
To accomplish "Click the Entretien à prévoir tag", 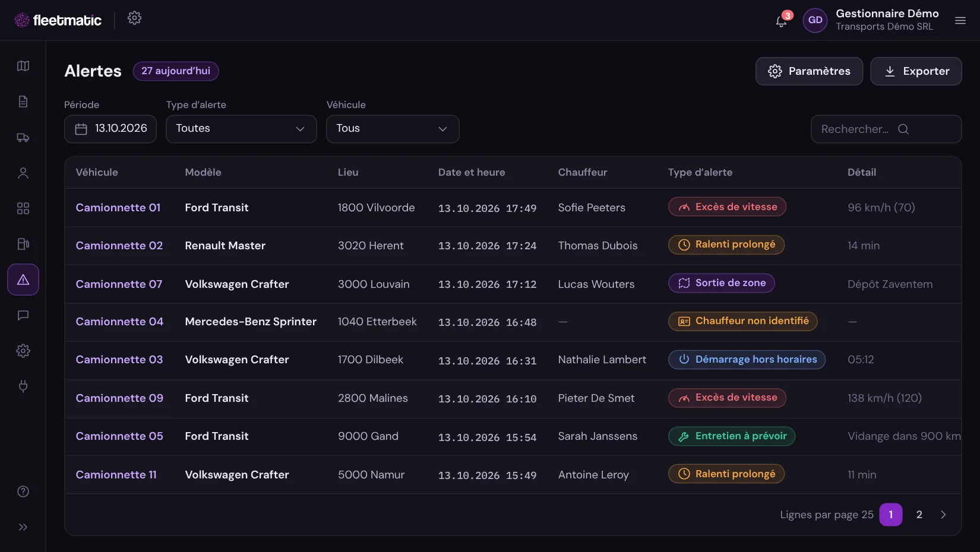I will (732, 436).
